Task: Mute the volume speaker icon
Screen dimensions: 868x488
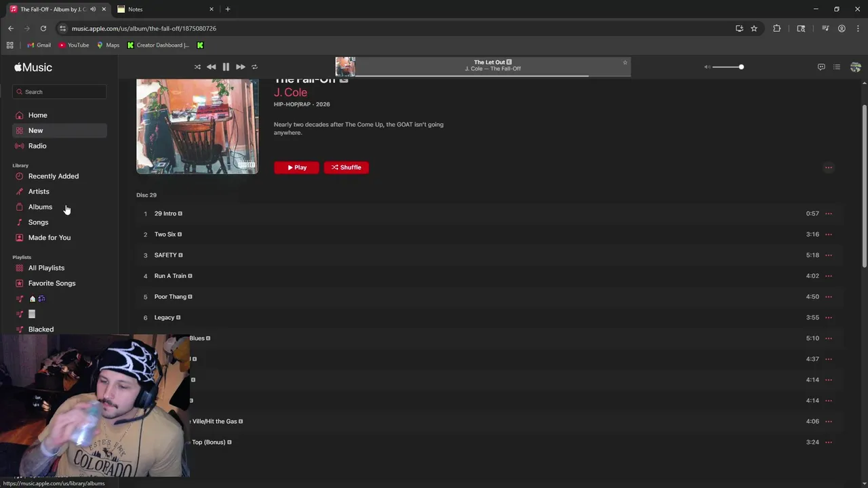Action: click(707, 67)
